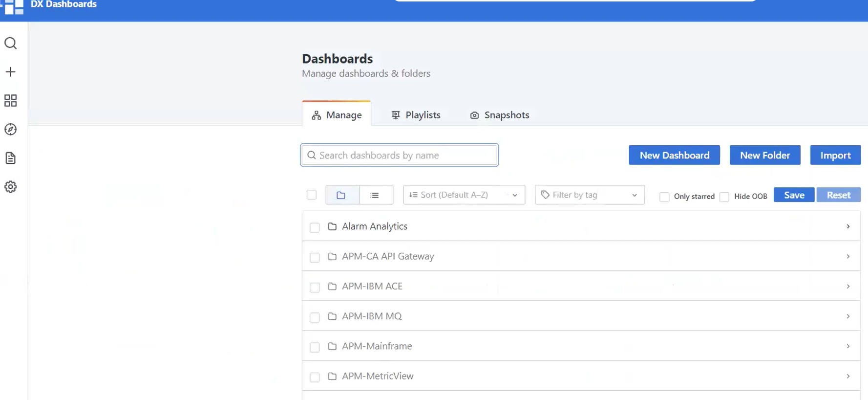The height and width of the screenshot is (400, 868).
Task: Open the search icon in left sidebar
Action: (10, 44)
